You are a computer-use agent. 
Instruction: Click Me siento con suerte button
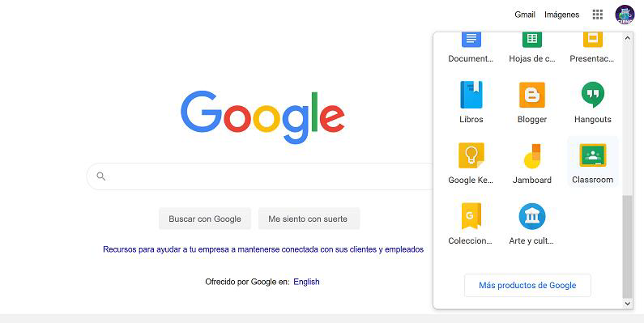309,219
